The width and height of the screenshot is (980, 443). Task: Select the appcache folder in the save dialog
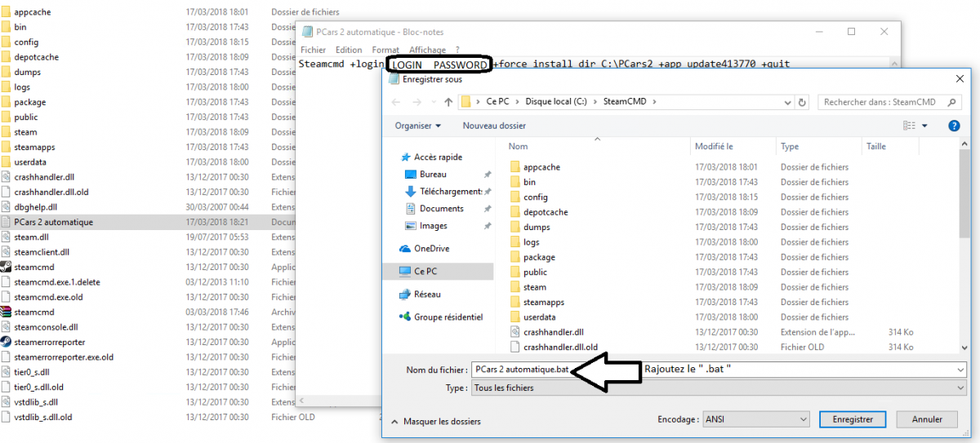coord(541,167)
